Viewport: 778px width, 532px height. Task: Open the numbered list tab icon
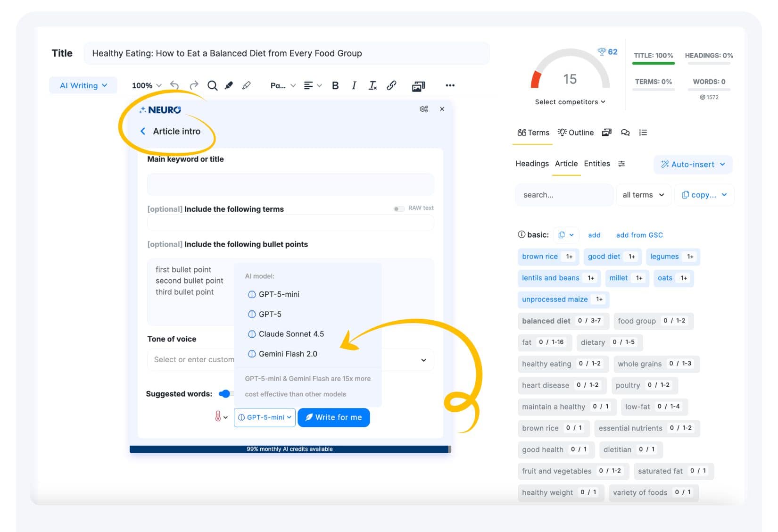643,133
